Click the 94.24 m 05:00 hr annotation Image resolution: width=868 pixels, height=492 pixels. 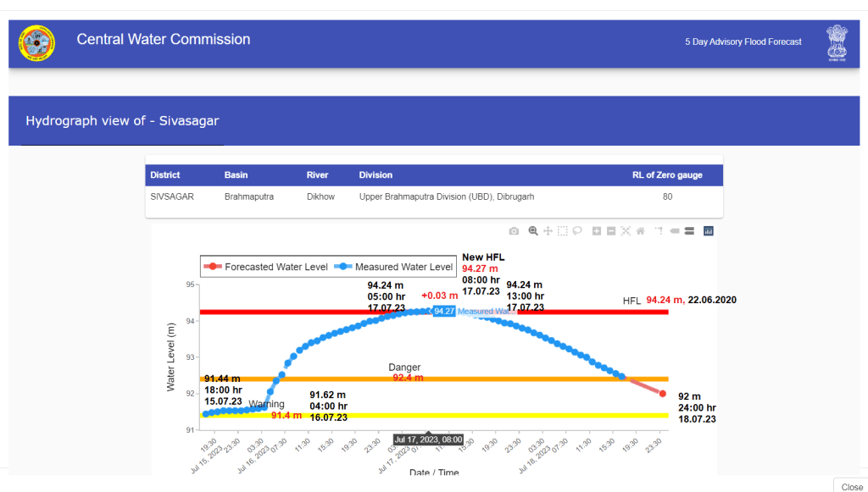tap(387, 296)
